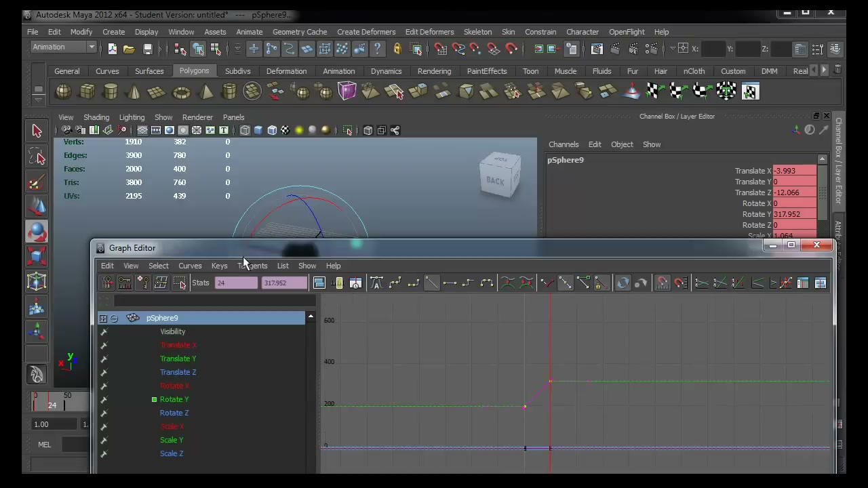Click the Graph Editor outliner scroll up arrow
The width and height of the screenshot is (868, 488).
(311, 317)
